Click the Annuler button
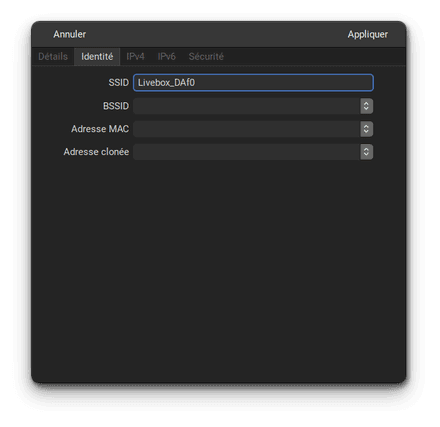 pos(70,34)
